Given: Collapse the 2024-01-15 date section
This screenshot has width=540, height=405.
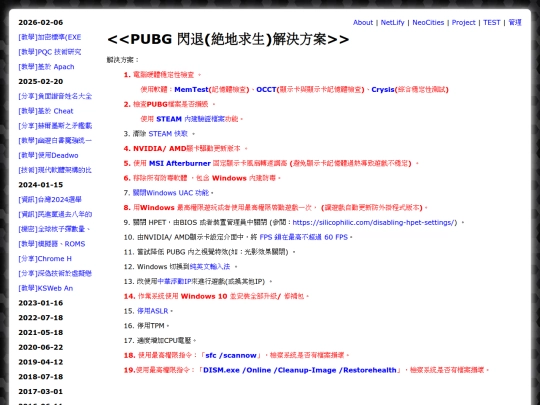Looking at the screenshot, I should [41, 185].
